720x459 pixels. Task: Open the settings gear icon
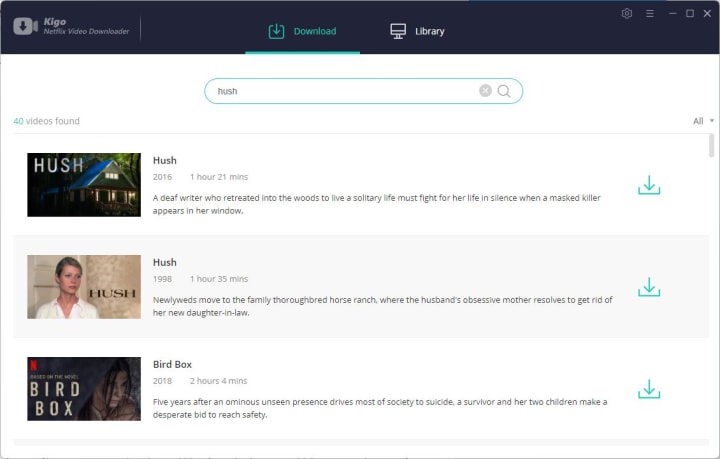coord(627,14)
